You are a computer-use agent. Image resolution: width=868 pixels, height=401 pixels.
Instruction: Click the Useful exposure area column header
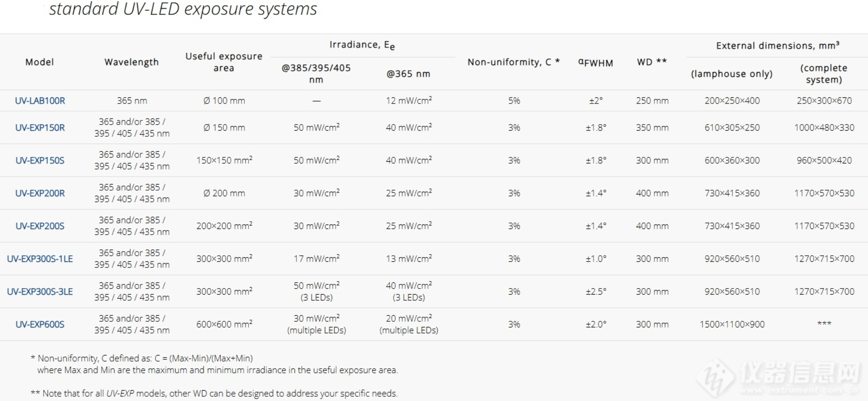tap(224, 62)
